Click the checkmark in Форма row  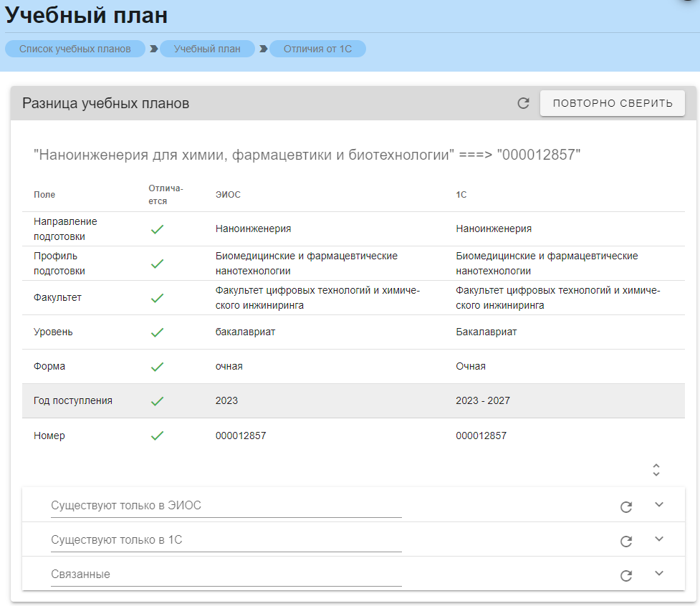click(158, 367)
